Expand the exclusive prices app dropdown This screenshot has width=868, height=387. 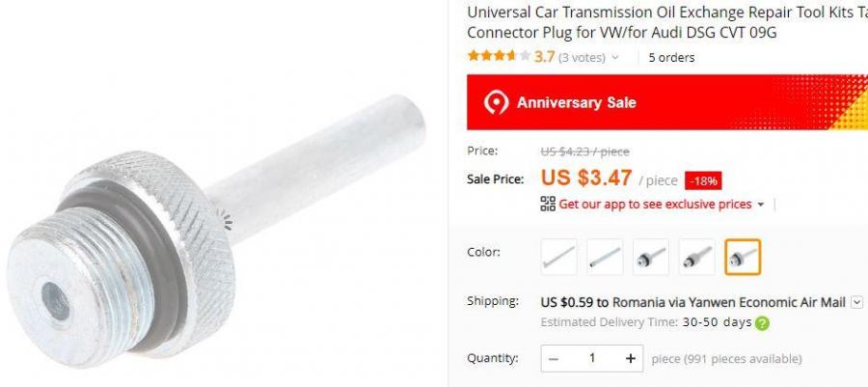point(761,205)
